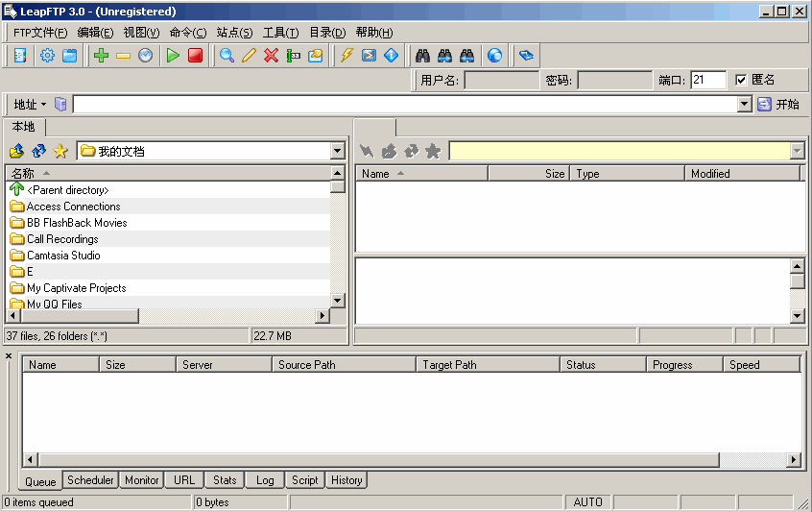Switch to the Scheduler tab
The height and width of the screenshot is (512, 812).
coord(90,480)
